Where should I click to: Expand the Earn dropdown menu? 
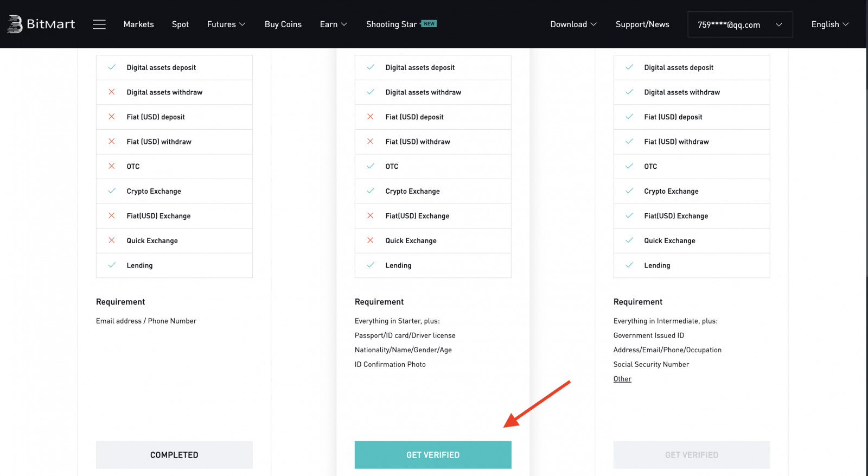[x=333, y=24]
